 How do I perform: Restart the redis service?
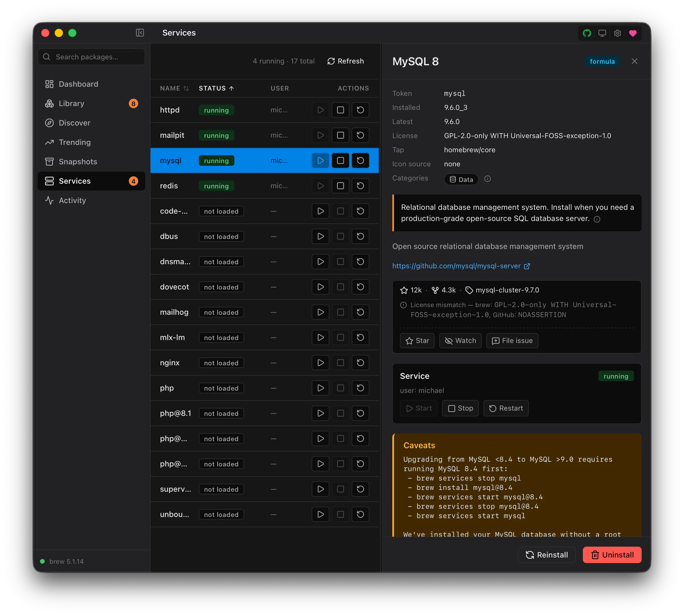(x=360, y=186)
